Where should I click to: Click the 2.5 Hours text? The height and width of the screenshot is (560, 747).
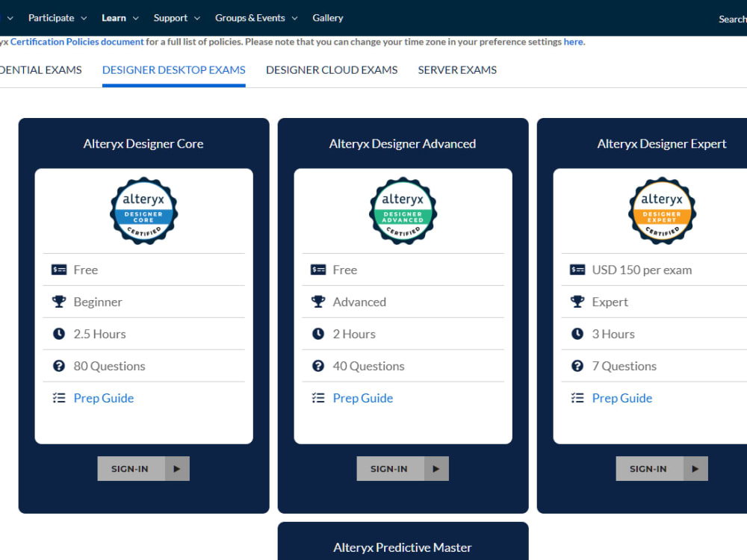point(99,335)
